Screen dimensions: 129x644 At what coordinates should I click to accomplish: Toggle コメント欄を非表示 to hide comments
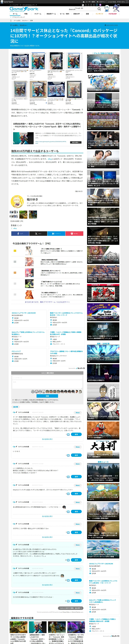(x=47, y=373)
